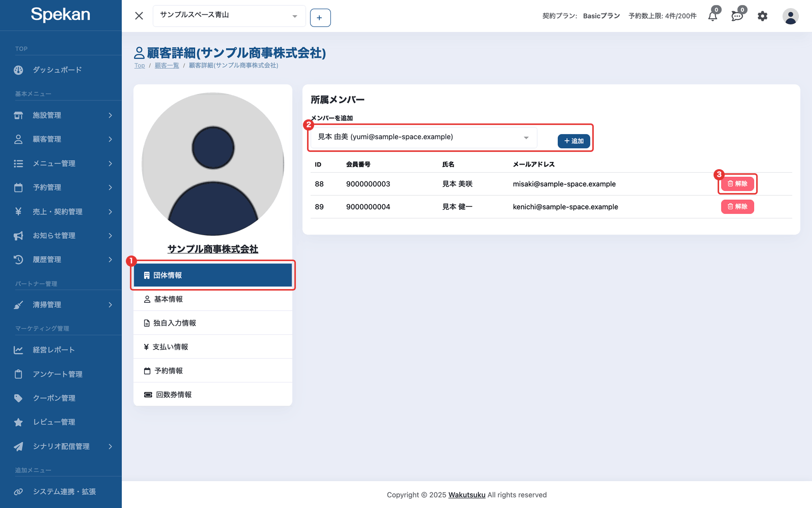
Task: Select the 予約情報 tab
Action: (x=213, y=371)
